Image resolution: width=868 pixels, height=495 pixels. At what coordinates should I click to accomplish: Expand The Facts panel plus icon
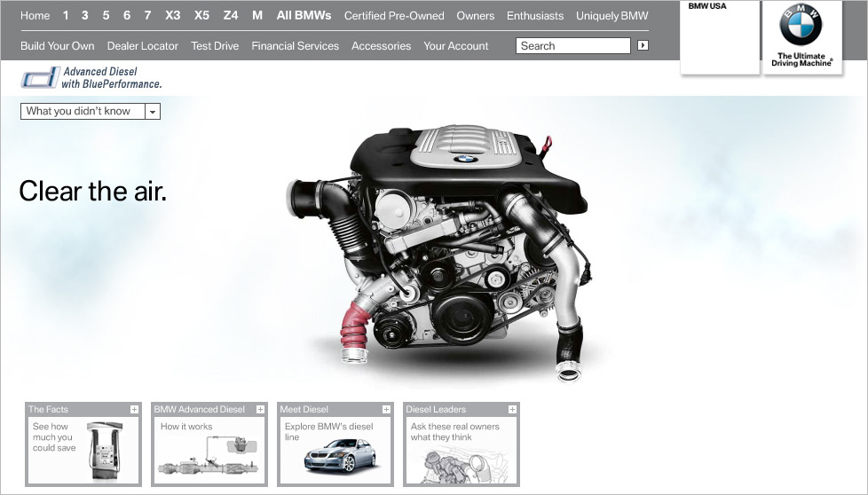click(x=134, y=409)
